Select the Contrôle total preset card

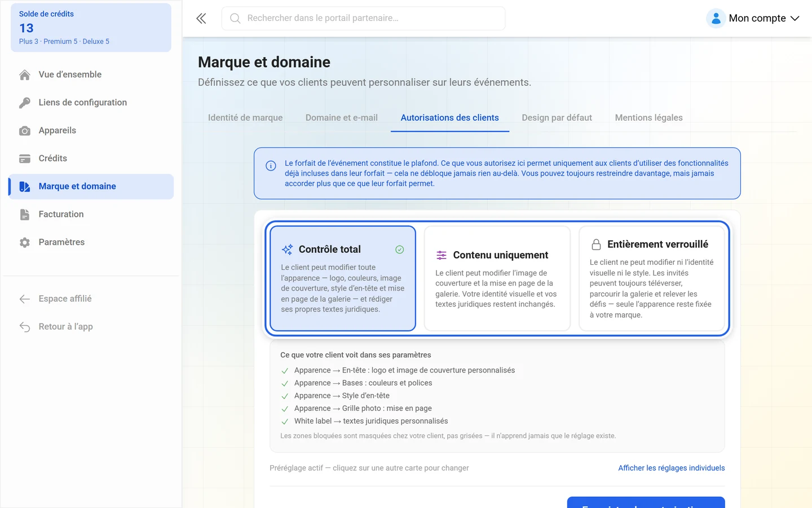click(343, 278)
